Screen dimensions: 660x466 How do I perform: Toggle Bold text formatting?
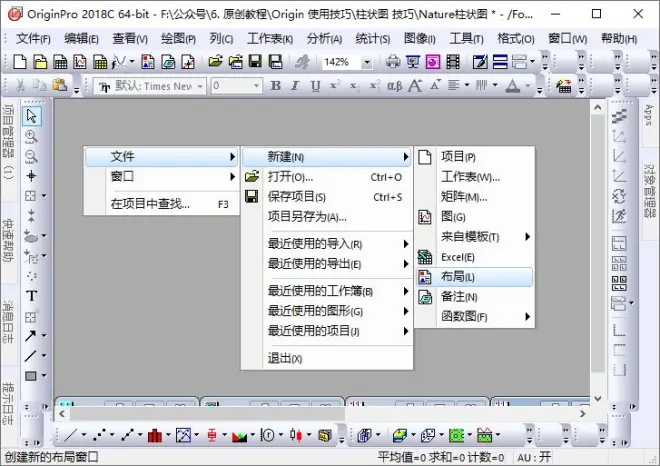click(275, 85)
